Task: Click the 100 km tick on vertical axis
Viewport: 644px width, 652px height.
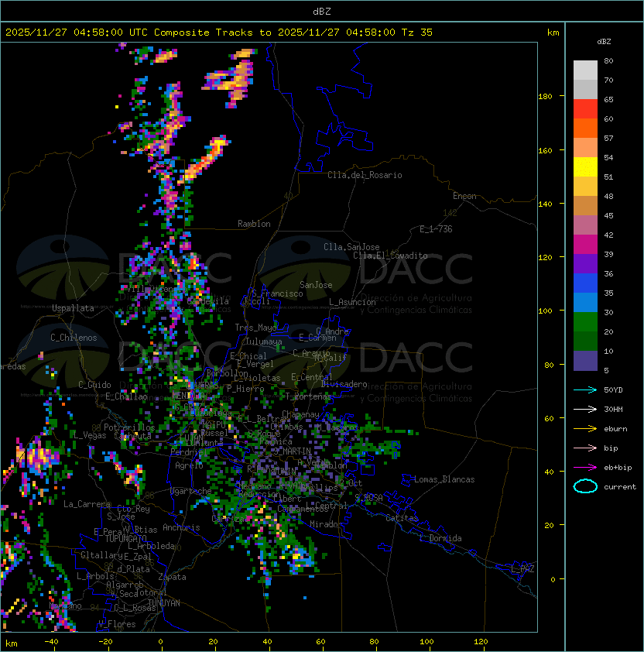Action: tap(545, 311)
